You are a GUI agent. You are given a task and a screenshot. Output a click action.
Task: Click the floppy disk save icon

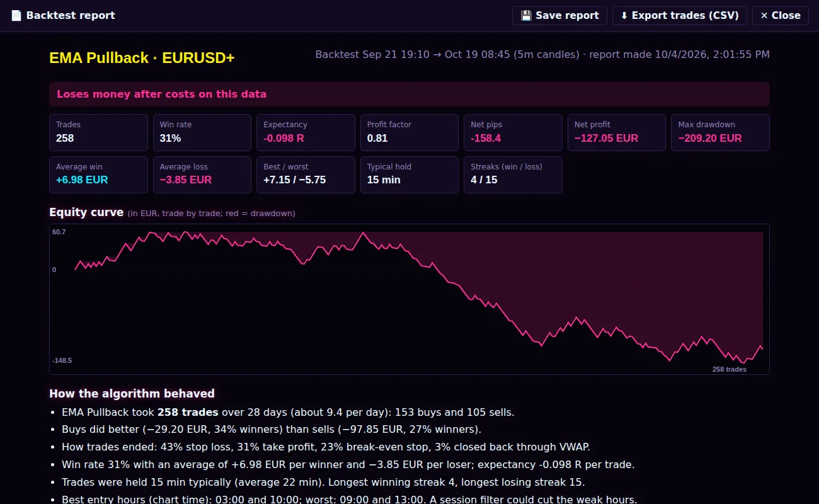click(x=526, y=16)
